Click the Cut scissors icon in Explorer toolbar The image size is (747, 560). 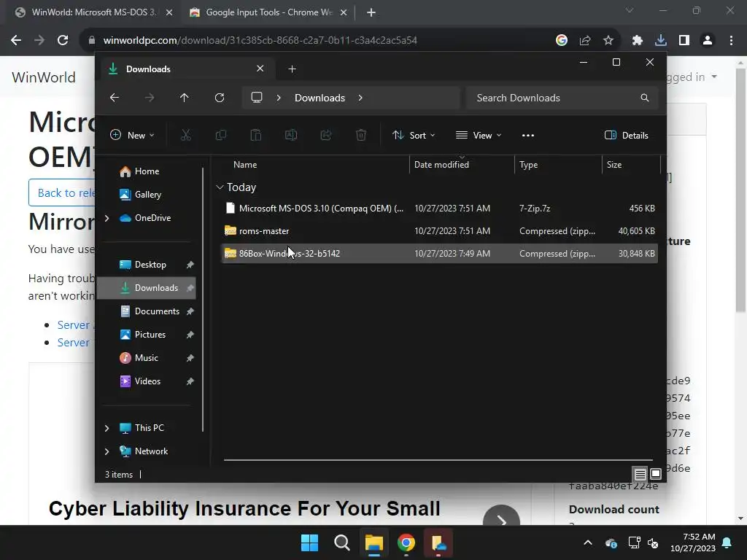[186, 135]
